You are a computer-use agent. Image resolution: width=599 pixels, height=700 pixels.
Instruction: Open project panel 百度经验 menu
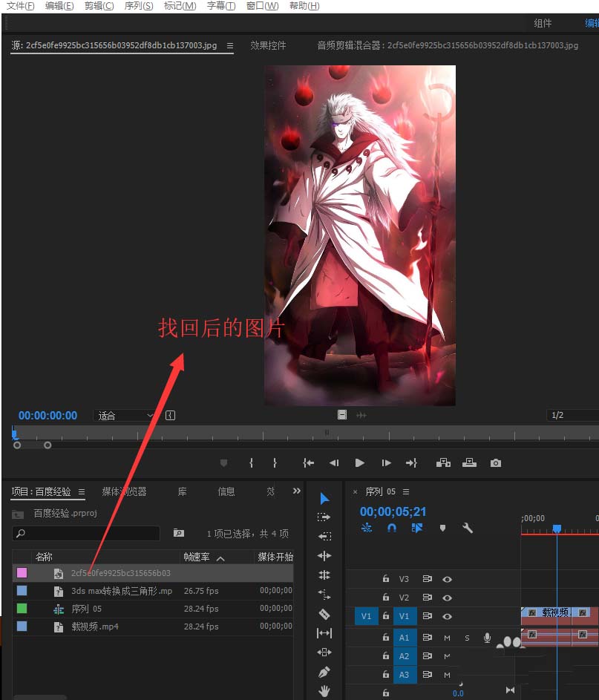82,491
